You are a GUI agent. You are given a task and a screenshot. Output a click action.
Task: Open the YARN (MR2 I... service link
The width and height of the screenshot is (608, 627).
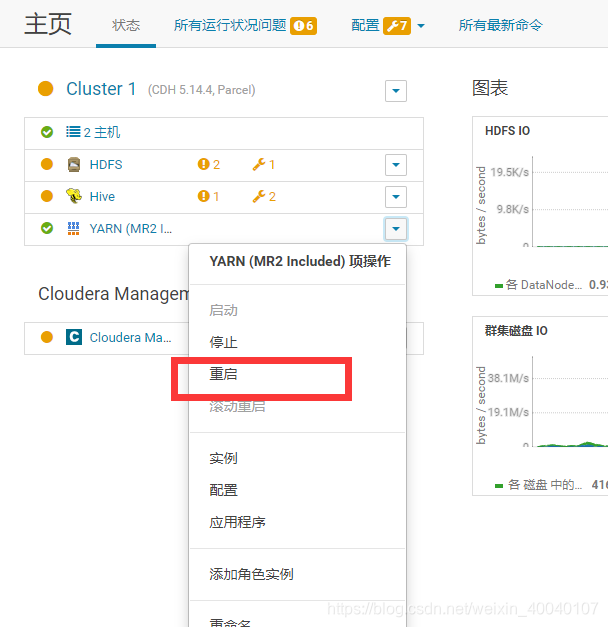click(131, 228)
